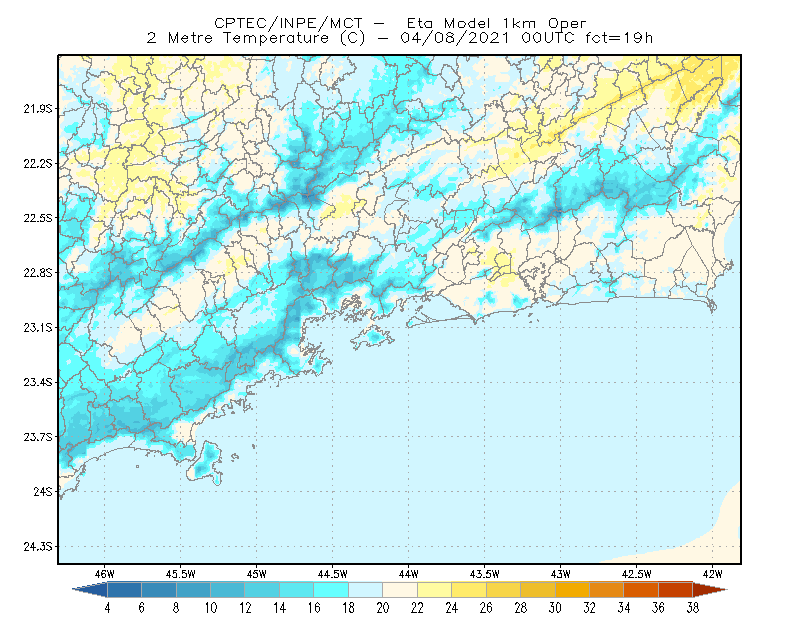Click the 6–8 degree color swatch
The width and height of the screenshot is (800, 618).
pyautogui.click(x=159, y=590)
